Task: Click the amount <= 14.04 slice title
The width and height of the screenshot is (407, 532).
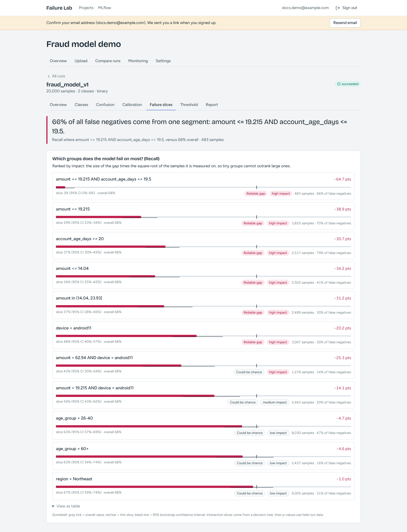Action: [x=72, y=269]
